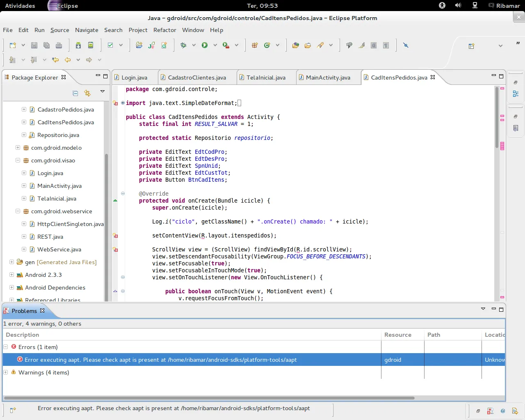Click the Save disk icon in toolbar

[34, 45]
